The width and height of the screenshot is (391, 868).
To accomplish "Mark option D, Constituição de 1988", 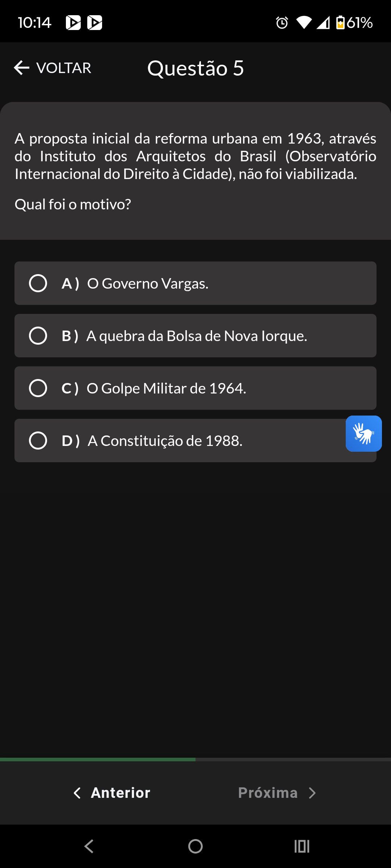I will point(38,441).
